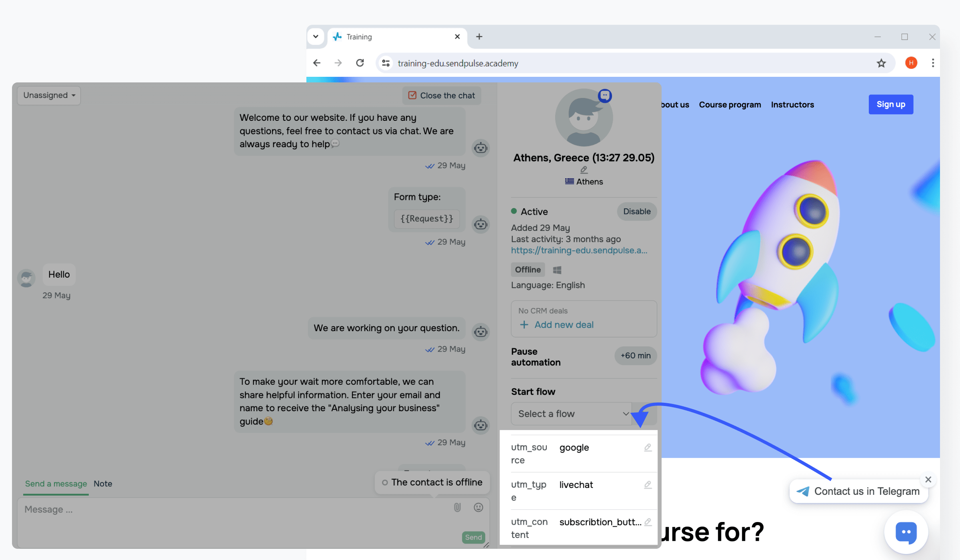This screenshot has width=960, height=560.
Task: Close the chat with checkbox button
Action: pyautogui.click(x=442, y=96)
